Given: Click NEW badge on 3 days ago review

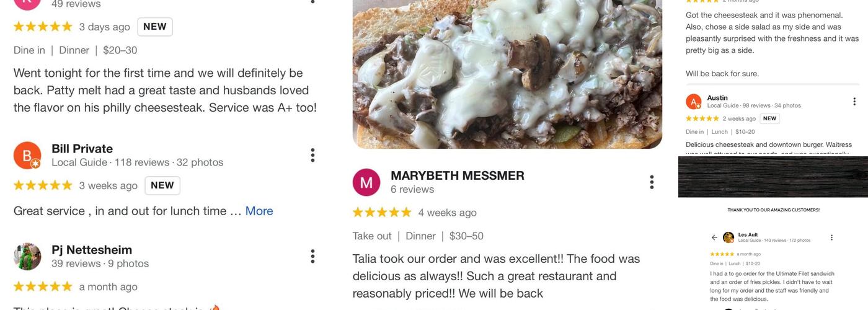Looking at the screenshot, I should pyautogui.click(x=154, y=27).
